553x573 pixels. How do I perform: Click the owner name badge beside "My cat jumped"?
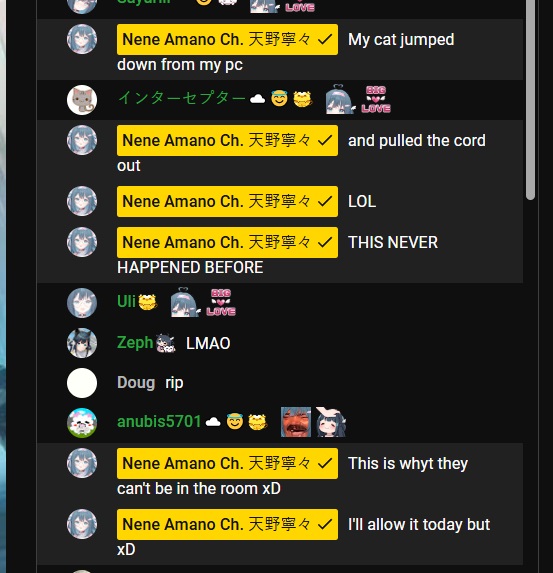point(227,39)
